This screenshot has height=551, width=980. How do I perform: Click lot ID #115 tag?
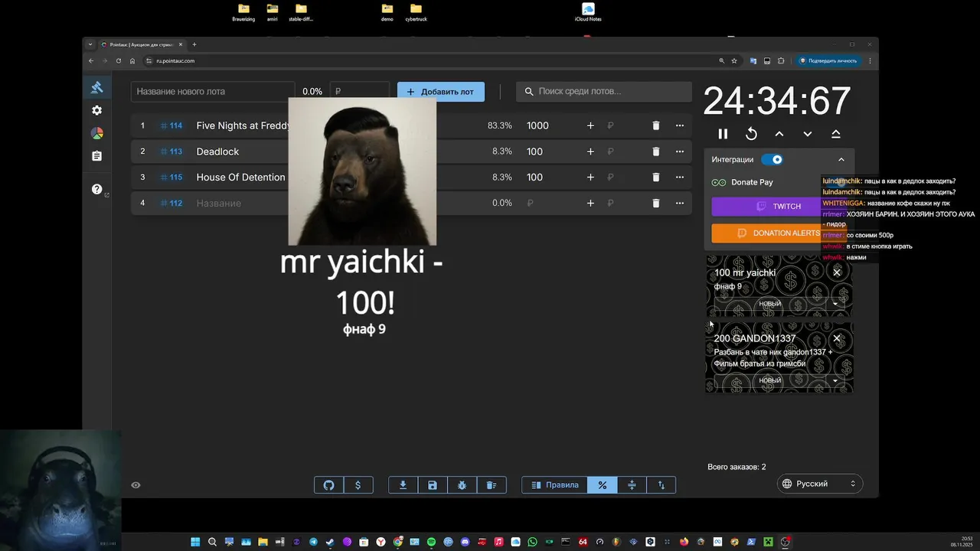pos(171,177)
